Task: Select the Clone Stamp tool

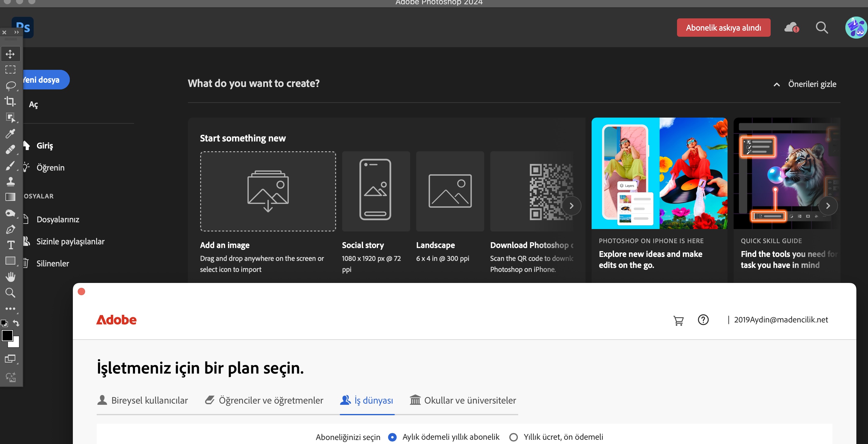Action: coord(10,181)
